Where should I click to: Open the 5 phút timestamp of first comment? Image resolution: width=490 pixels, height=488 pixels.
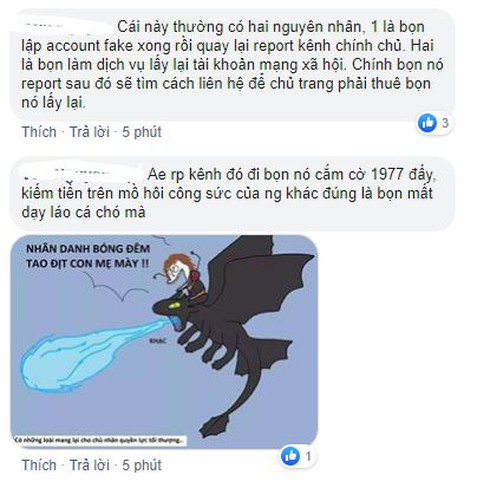point(142,132)
